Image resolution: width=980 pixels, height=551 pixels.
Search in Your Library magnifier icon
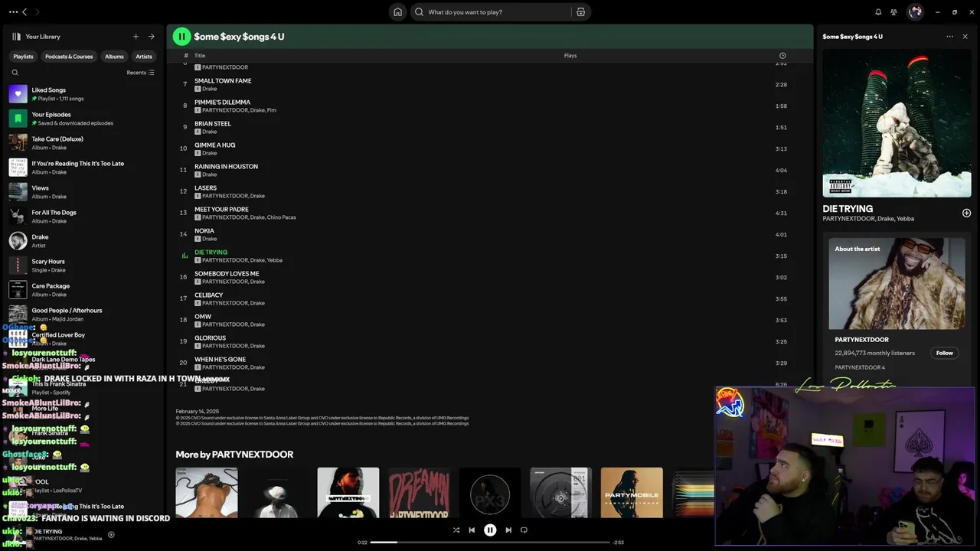(x=15, y=73)
